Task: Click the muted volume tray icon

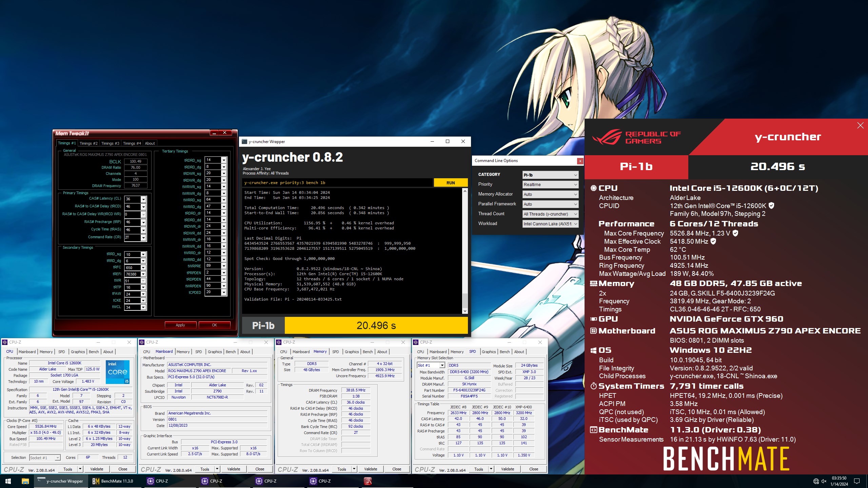Action: pyautogui.click(x=824, y=481)
